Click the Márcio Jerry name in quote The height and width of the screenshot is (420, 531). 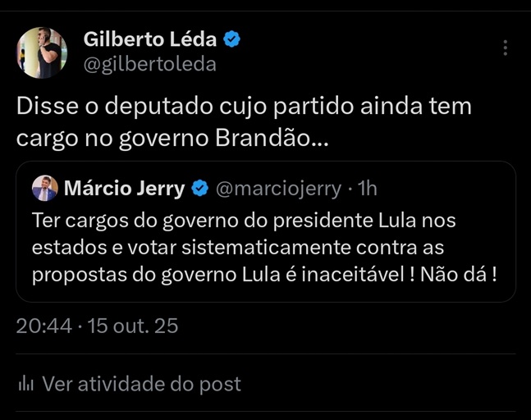tap(124, 189)
